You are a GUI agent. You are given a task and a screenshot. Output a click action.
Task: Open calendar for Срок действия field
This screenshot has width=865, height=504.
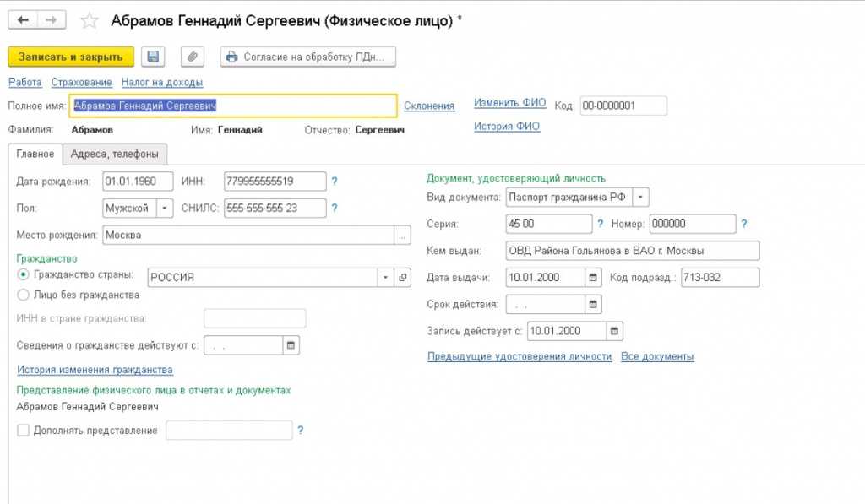point(594,304)
